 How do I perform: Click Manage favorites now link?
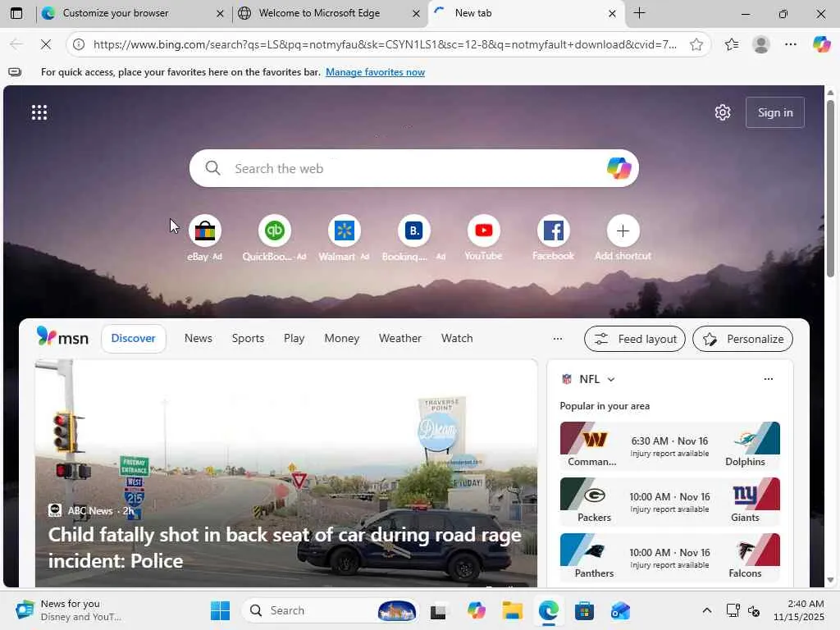375,72
